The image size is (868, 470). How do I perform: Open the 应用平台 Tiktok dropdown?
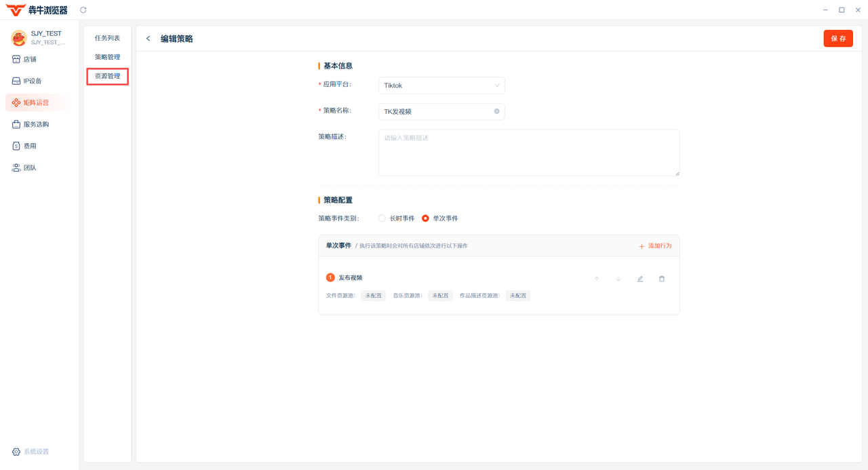click(x=441, y=85)
